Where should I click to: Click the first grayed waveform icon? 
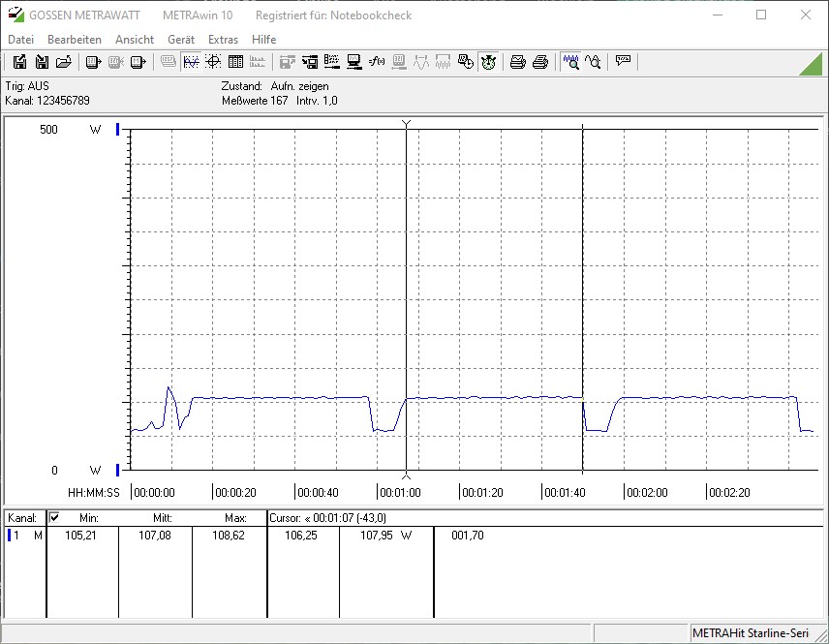click(421, 62)
